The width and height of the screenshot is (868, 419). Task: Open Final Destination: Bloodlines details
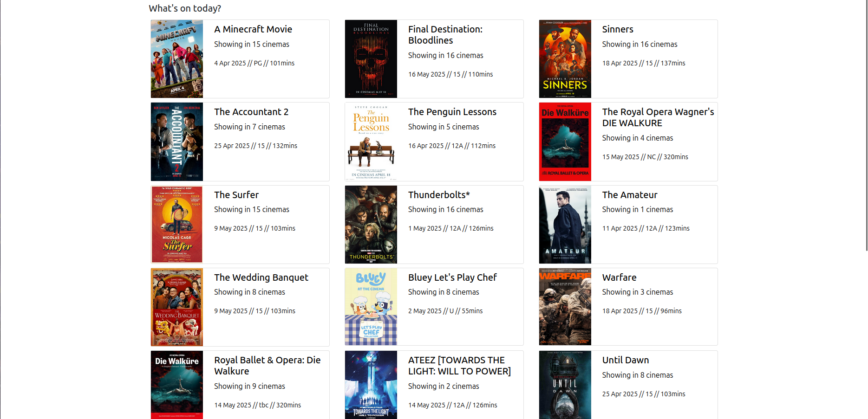pyautogui.click(x=445, y=34)
